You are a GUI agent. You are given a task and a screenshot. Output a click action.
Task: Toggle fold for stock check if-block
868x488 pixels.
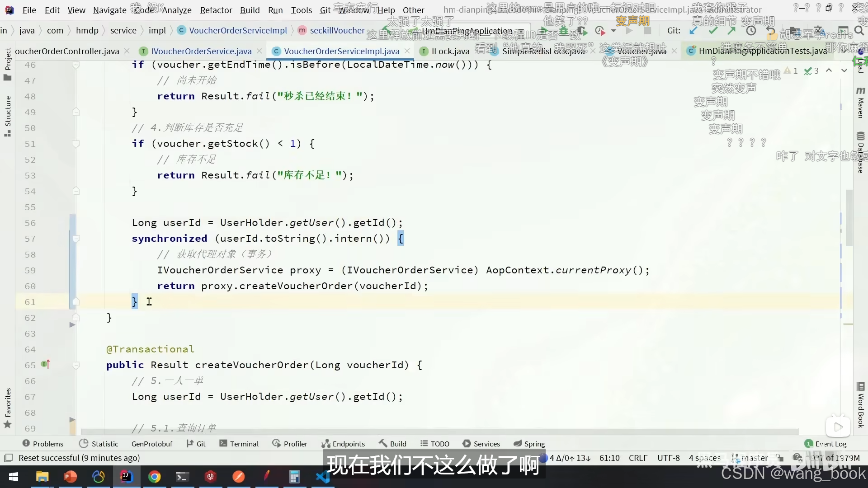76,144
